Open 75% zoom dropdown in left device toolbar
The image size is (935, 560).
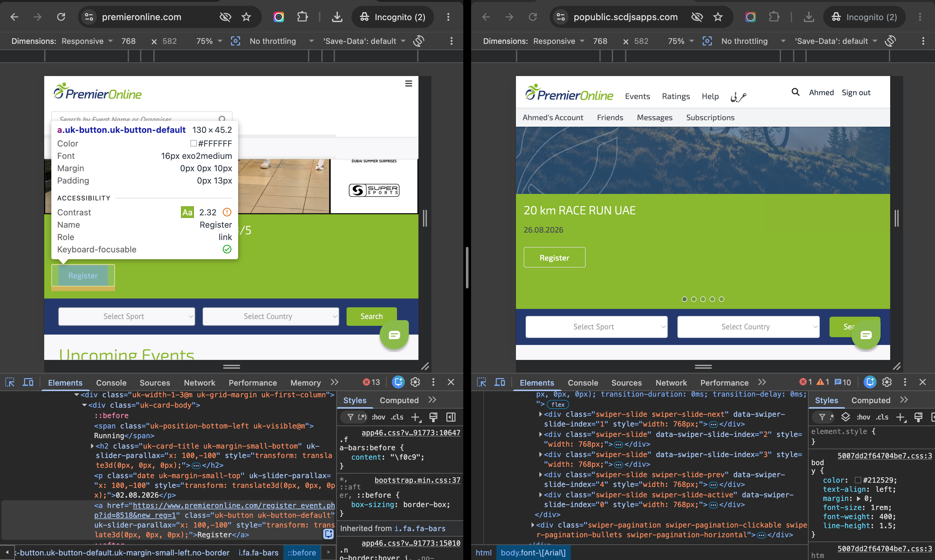pos(209,41)
